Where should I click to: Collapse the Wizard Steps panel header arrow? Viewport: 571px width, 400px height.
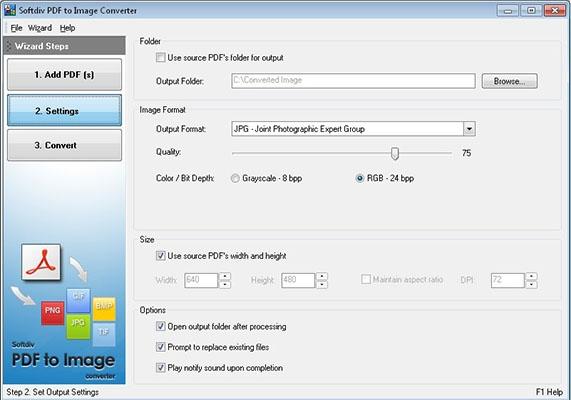(9, 46)
